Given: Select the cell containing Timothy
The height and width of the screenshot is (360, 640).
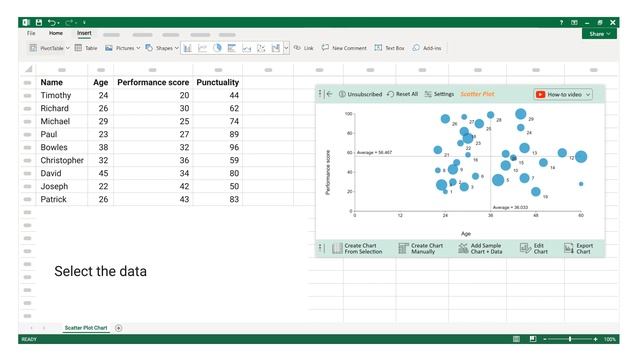Looking at the screenshot, I should [62, 95].
